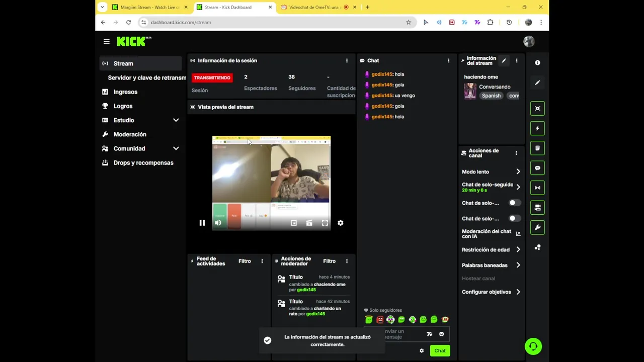Switch to Videochat de OmeTV tab

(319, 7)
